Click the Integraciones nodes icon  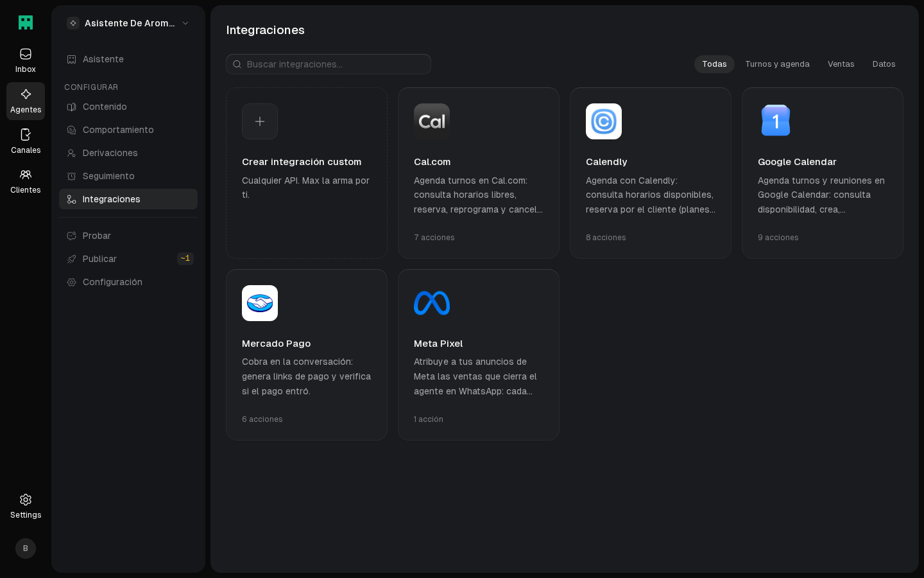(72, 199)
